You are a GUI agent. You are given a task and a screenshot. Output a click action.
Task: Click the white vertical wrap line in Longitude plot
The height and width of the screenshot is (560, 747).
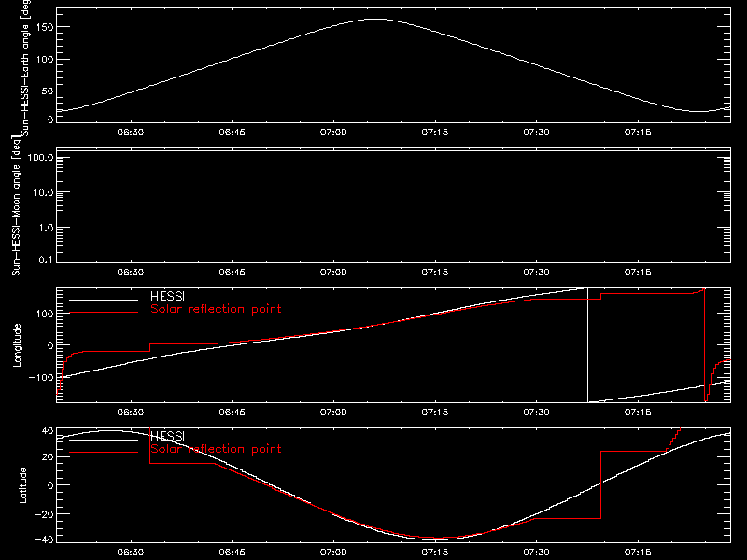(588, 345)
